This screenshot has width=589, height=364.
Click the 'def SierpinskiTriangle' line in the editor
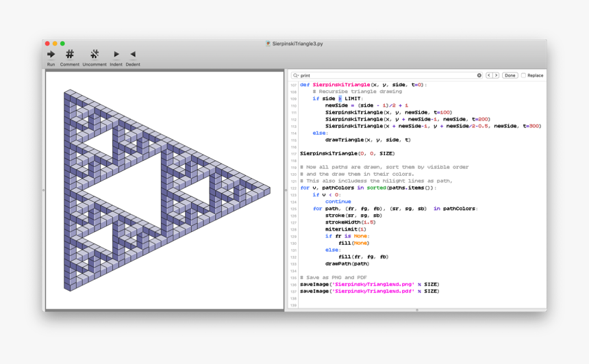(x=363, y=85)
